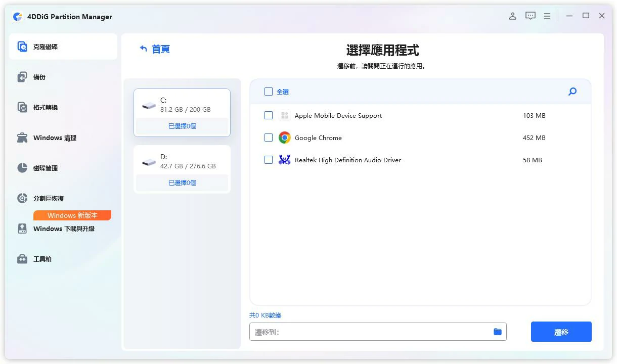Click the disk management pie icon
The width and height of the screenshot is (617, 364).
point(22,168)
